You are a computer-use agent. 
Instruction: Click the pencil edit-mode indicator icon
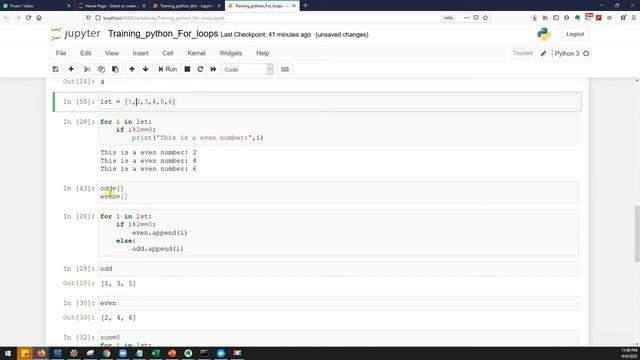click(543, 53)
